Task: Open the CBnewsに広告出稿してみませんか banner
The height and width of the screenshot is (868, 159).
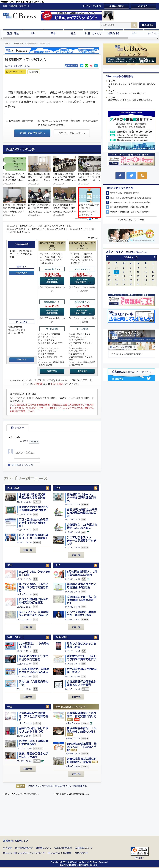Action: (131, 316)
